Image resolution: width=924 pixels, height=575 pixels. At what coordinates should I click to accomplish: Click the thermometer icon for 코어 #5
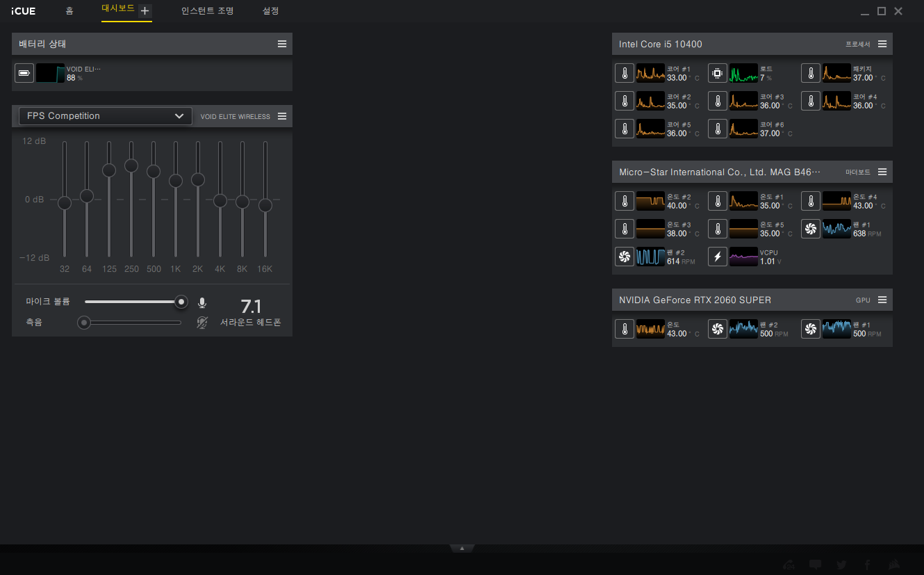click(625, 129)
